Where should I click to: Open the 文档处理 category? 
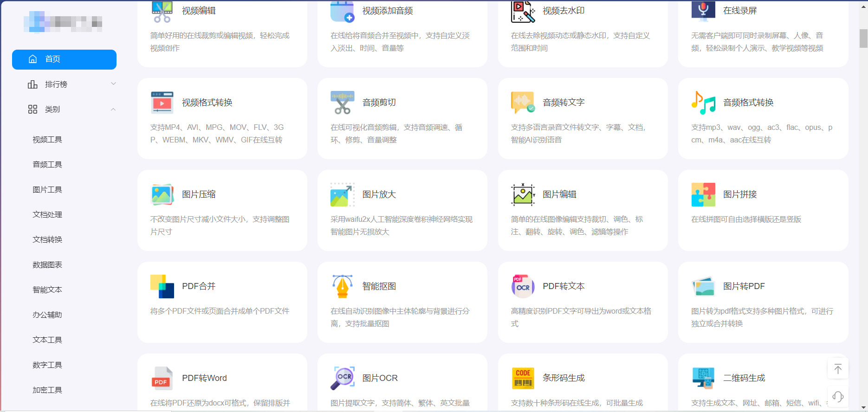pyautogui.click(x=47, y=214)
